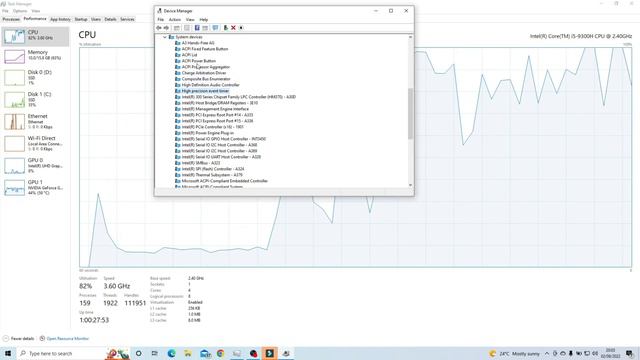Select Intel Serial IO GPIO Host Controller

(x=224, y=139)
